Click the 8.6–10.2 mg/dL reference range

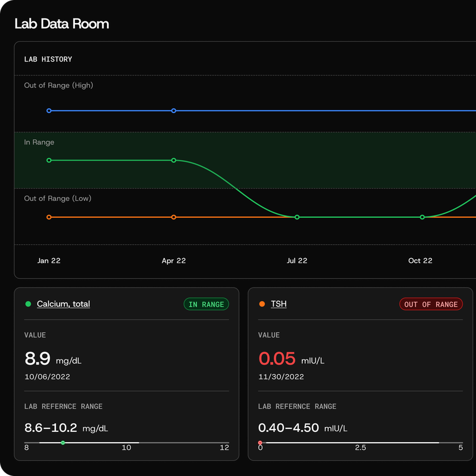click(66, 428)
